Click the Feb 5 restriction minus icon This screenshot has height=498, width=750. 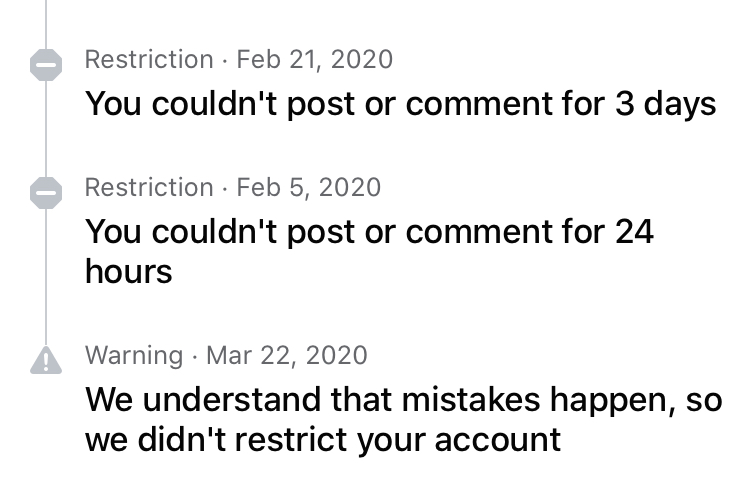45,192
